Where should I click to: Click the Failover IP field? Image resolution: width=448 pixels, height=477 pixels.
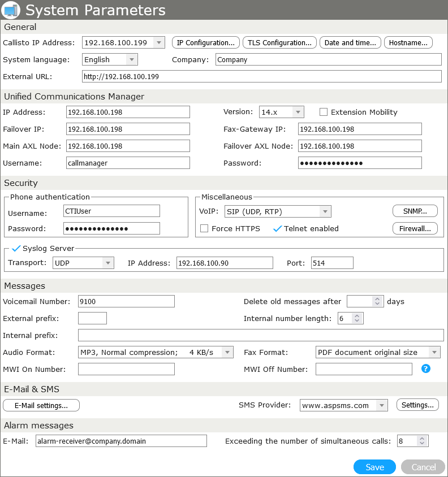128,129
